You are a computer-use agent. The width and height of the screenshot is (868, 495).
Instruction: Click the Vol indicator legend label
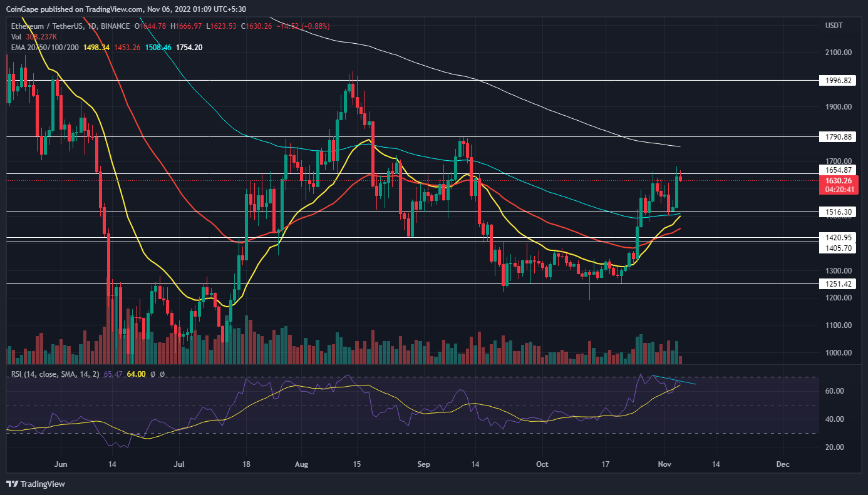[x=16, y=36]
